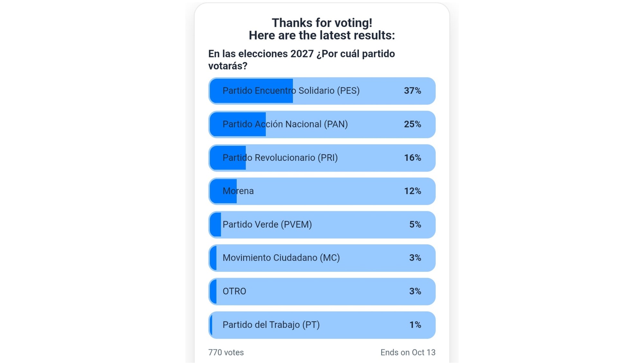Click the Partido Encuentro Solidario (PES) label
This screenshot has height=363, width=644.
click(x=291, y=91)
